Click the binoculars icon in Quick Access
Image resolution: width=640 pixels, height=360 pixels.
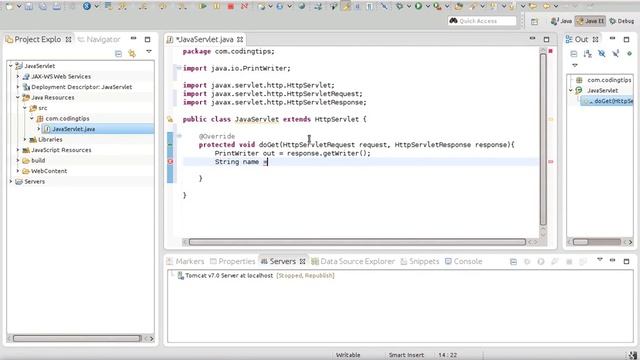pos(453,20)
